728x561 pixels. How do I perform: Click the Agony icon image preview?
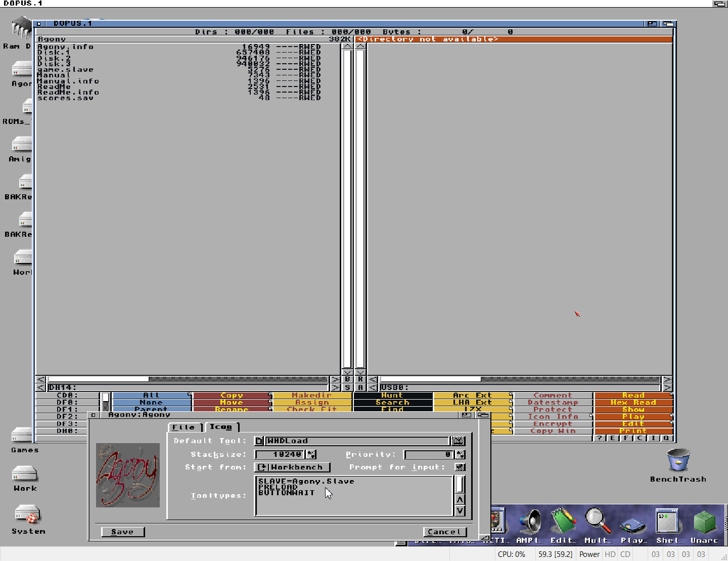[x=128, y=475]
